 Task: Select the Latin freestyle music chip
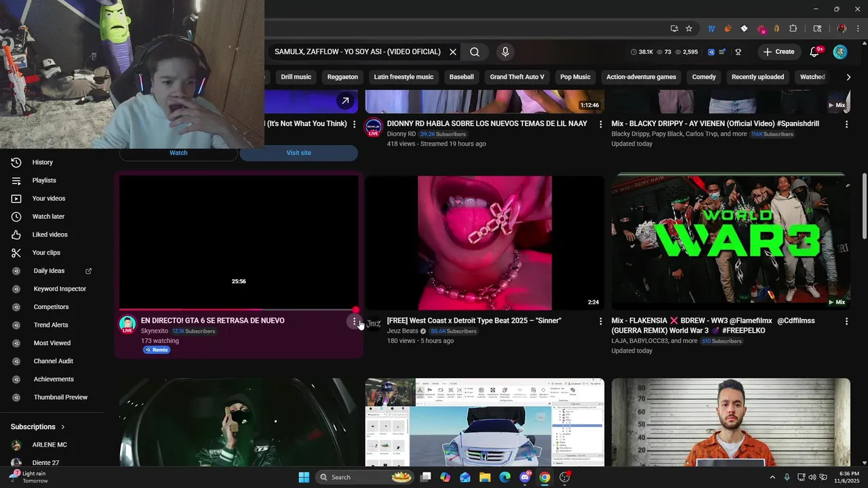[x=403, y=77]
